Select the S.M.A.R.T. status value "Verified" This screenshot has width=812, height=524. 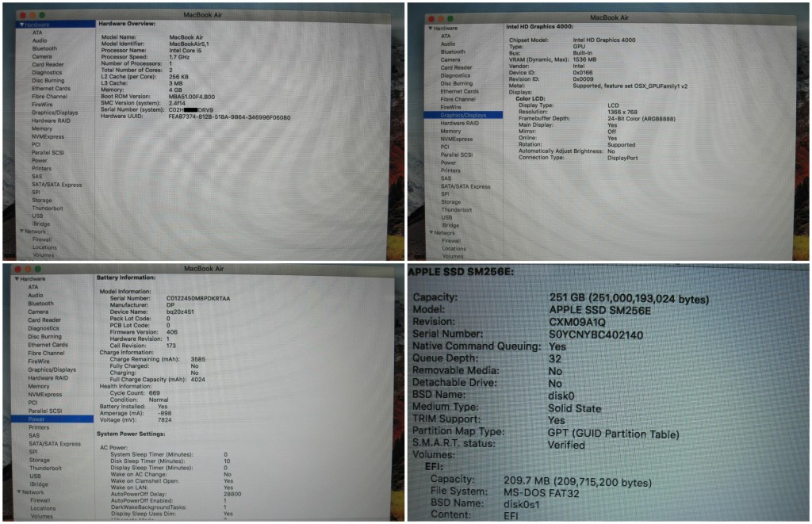(x=566, y=446)
